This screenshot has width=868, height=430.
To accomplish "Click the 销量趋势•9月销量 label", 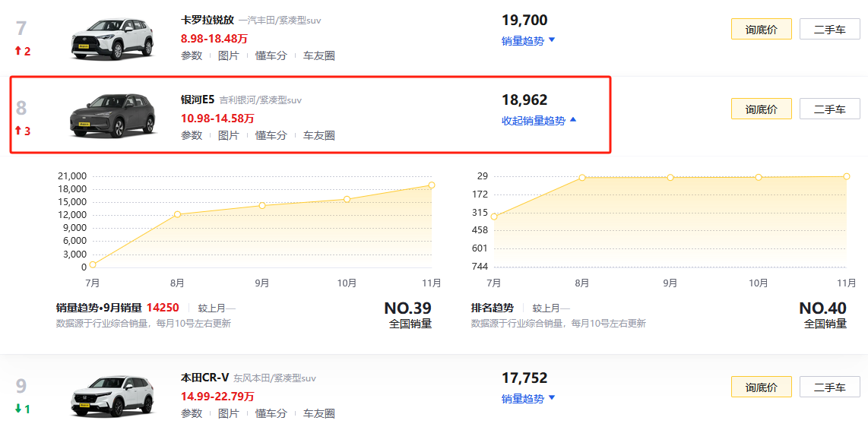I will point(99,308).
